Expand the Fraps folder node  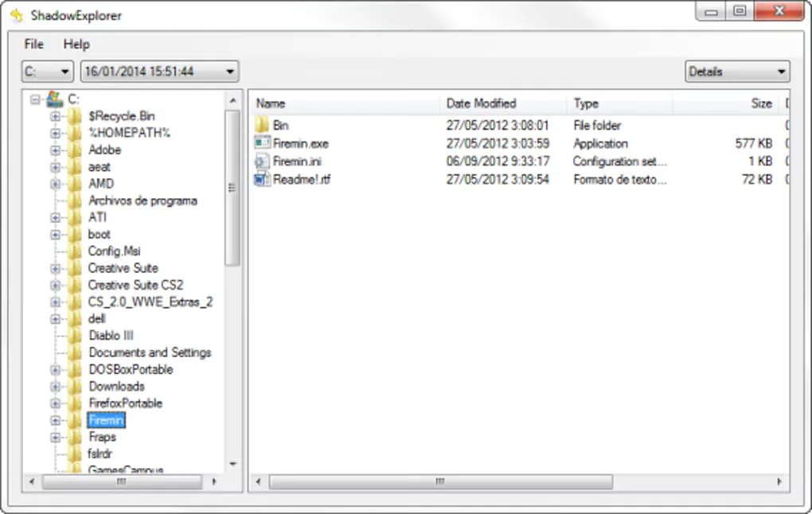[x=55, y=438]
